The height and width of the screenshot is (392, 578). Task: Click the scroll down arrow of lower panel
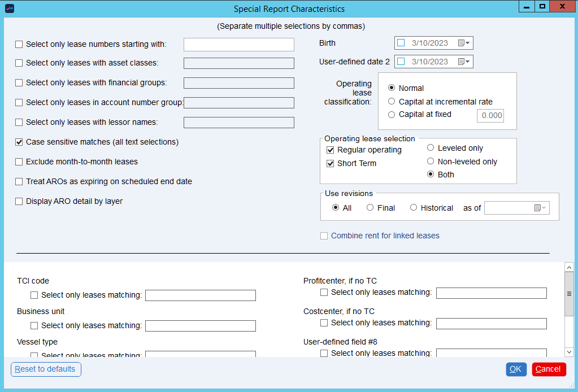pyautogui.click(x=569, y=352)
